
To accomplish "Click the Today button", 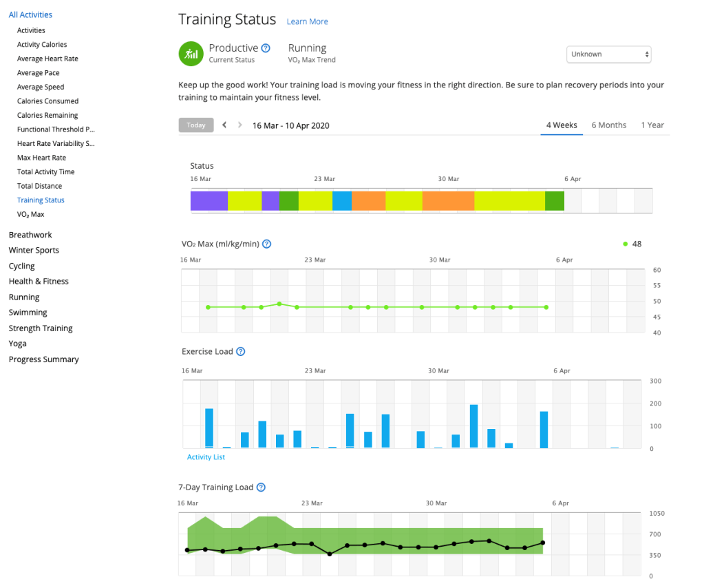I will (196, 125).
